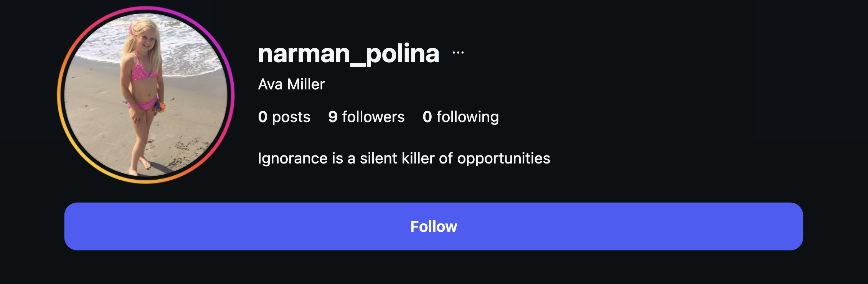Image resolution: width=868 pixels, height=284 pixels.
Task: Click the word "opportunities" in the bio
Action: pos(503,158)
